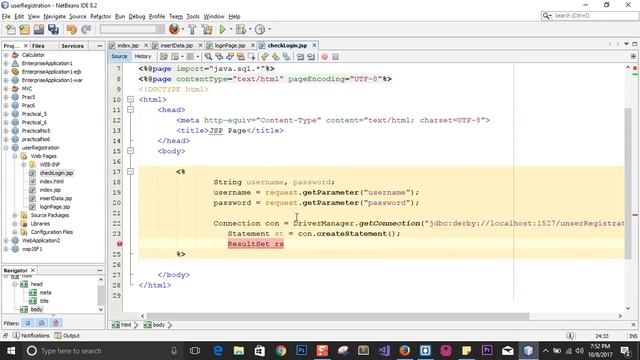Click the Profile Project clock icon
Image resolution: width=640 pixels, height=360 pixels.
(260, 29)
